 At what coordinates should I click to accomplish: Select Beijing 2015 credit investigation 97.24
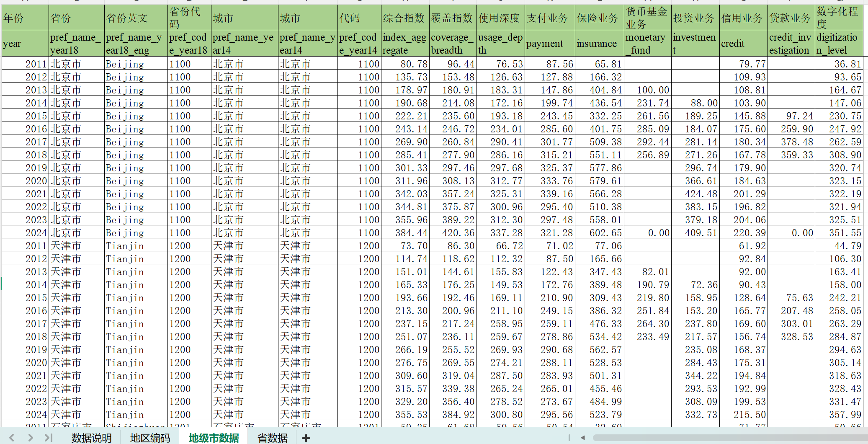click(791, 116)
